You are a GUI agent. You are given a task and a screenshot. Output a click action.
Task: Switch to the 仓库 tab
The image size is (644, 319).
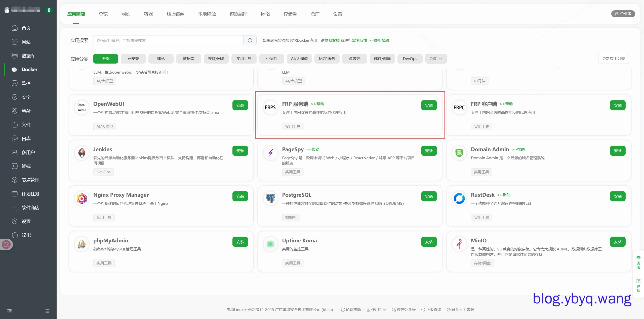point(315,14)
